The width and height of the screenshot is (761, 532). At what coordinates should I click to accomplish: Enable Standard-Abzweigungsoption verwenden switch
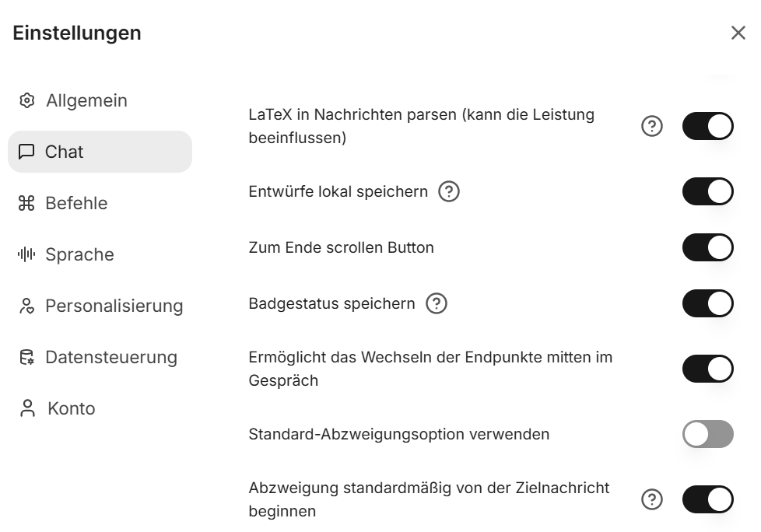point(708,434)
